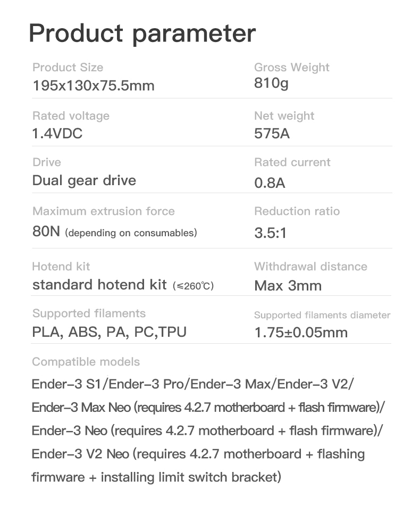Select the Ender-3 S1 model line
The width and height of the screenshot is (420, 531).
click(192, 384)
